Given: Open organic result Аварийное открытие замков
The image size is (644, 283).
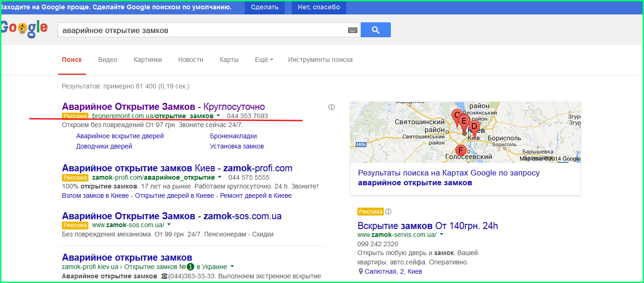Looking at the screenshot, I should tap(127, 257).
